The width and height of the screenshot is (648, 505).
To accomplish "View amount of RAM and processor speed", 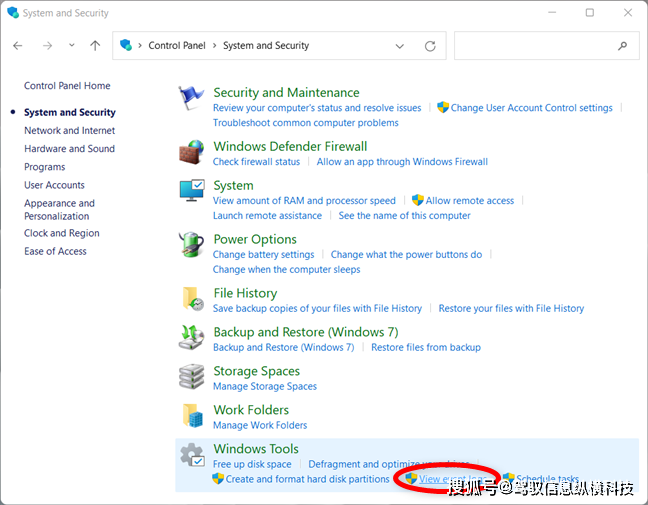I will (x=304, y=200).
